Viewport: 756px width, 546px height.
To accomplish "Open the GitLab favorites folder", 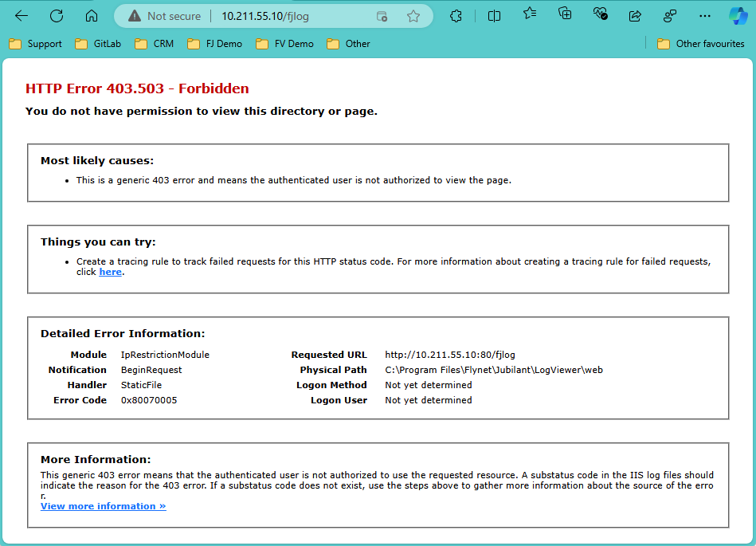I will tap(97, 44).
